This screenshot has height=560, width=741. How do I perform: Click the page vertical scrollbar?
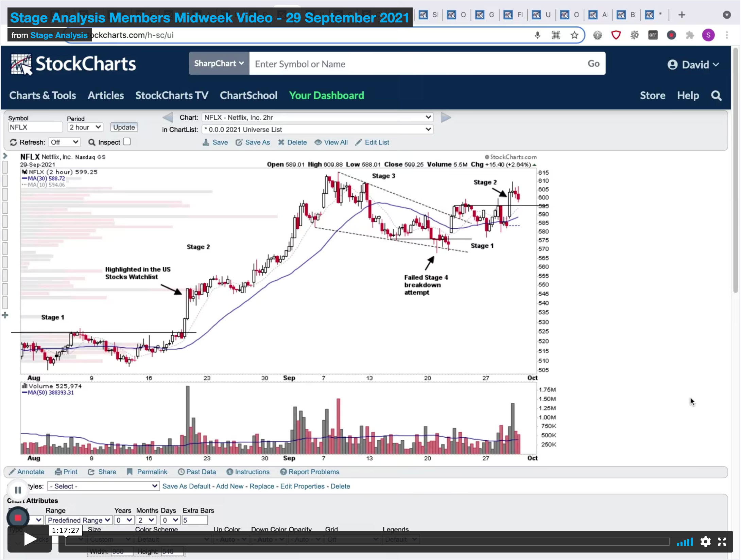tap(735, 170)
